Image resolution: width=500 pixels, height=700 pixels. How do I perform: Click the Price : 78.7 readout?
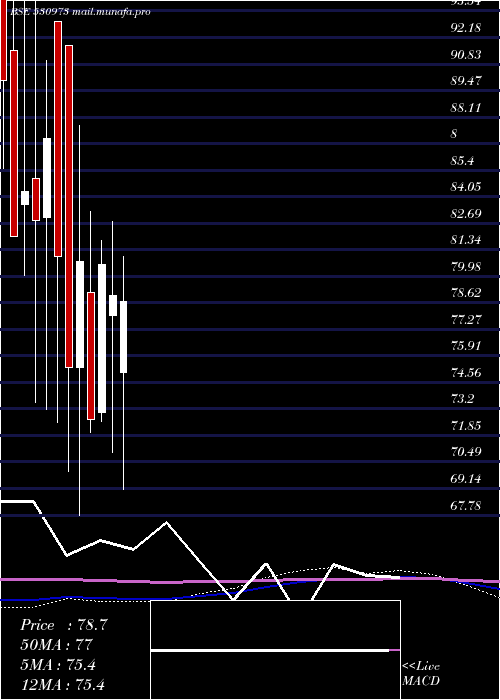pyautogui.click(x=64, y=625)
